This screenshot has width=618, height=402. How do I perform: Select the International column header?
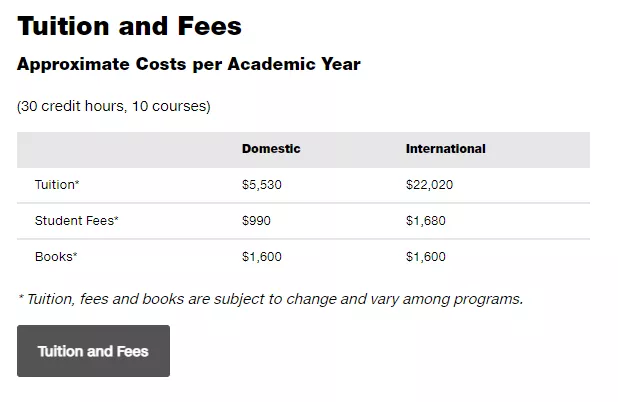446,149
